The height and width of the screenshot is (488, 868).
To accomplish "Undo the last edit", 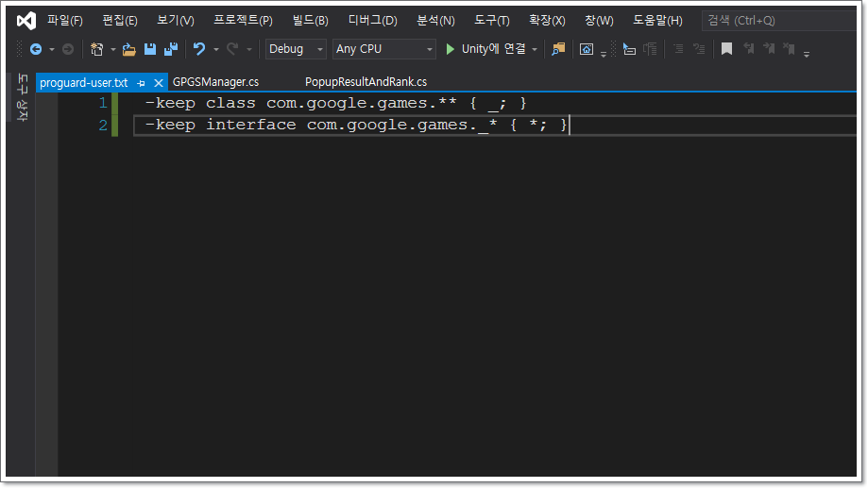I will tap(199, 49).
